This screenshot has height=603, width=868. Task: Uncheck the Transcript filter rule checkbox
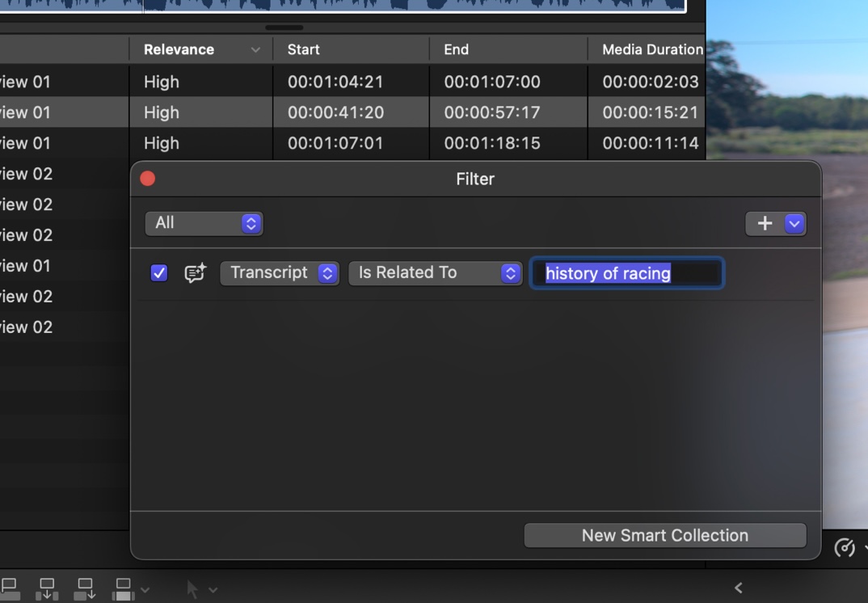click(x=159, y=273)
